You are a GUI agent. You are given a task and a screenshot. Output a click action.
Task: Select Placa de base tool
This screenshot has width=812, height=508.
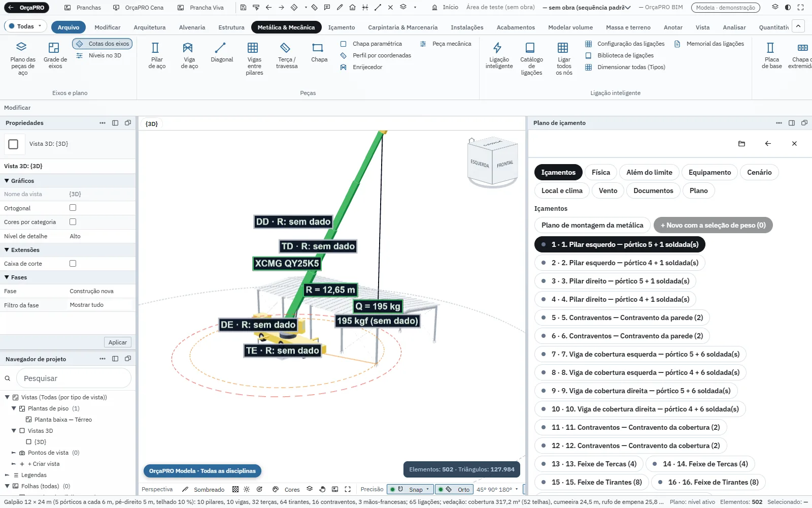[771, 56]
